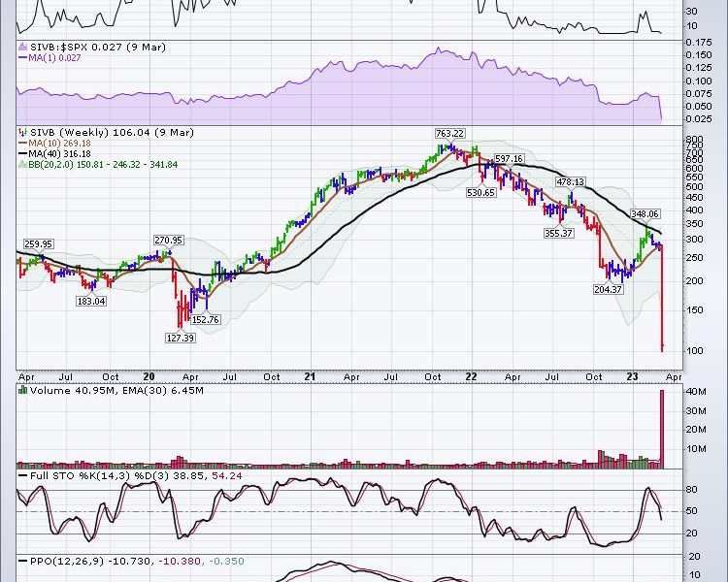Click the 348.06 price label
728x582 pixels.
(645, 214)
